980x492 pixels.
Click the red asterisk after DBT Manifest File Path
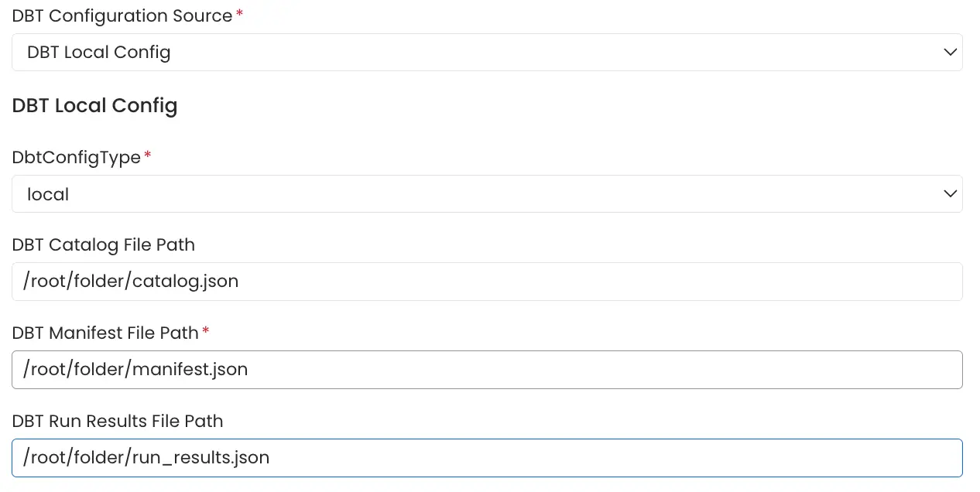click(x=206, y=332)
